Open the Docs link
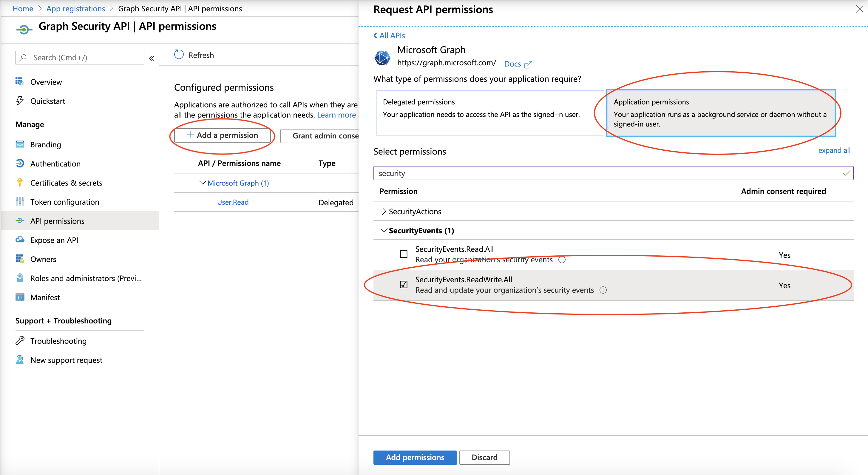Viewport: 868px width, 475px height. click(512, 64)
